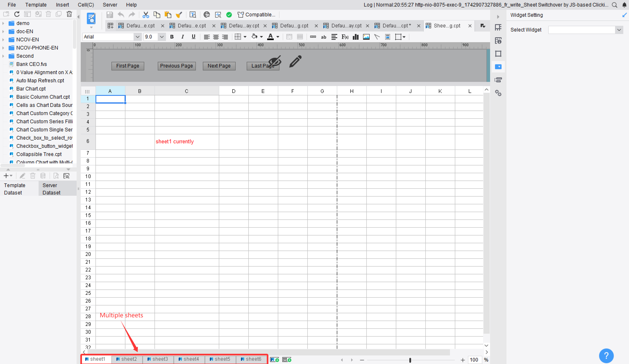Viewport: 629px width, 364px height.
Task: Insert formula using F(x) icon
Action: click(345, 37)
